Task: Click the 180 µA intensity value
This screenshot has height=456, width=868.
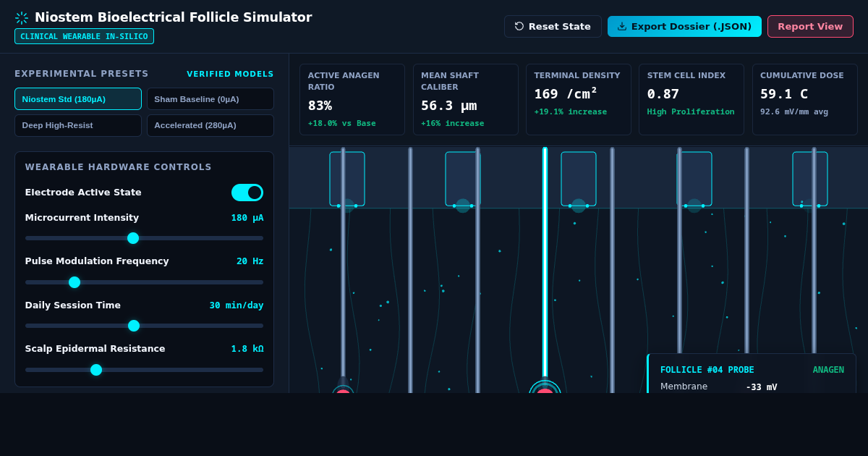Action: pos(247,218)
